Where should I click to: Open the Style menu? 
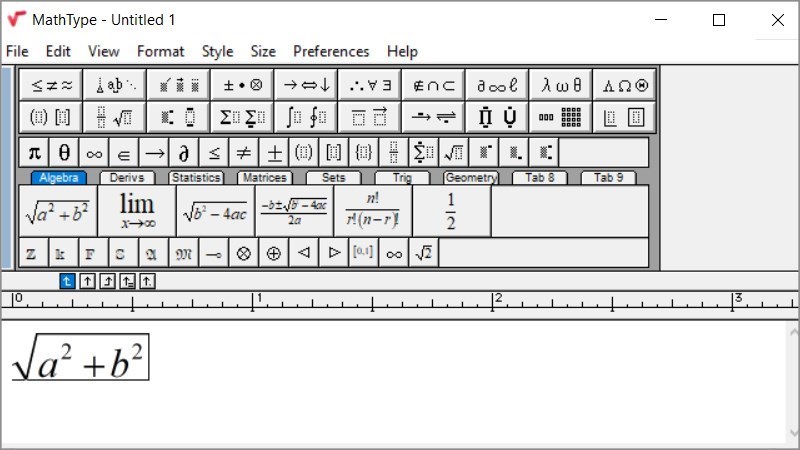[x=217, y=52]
